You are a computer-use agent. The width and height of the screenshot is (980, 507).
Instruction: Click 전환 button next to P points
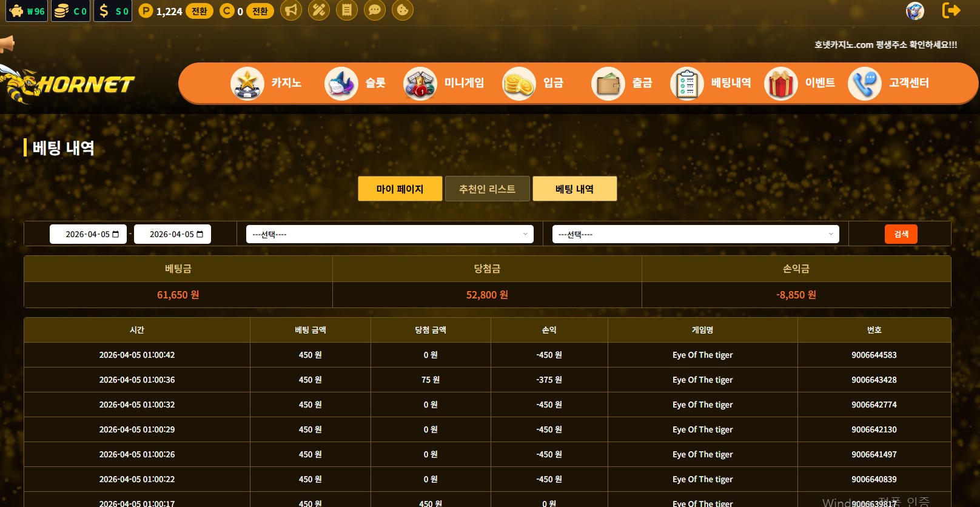pos(199,11)
